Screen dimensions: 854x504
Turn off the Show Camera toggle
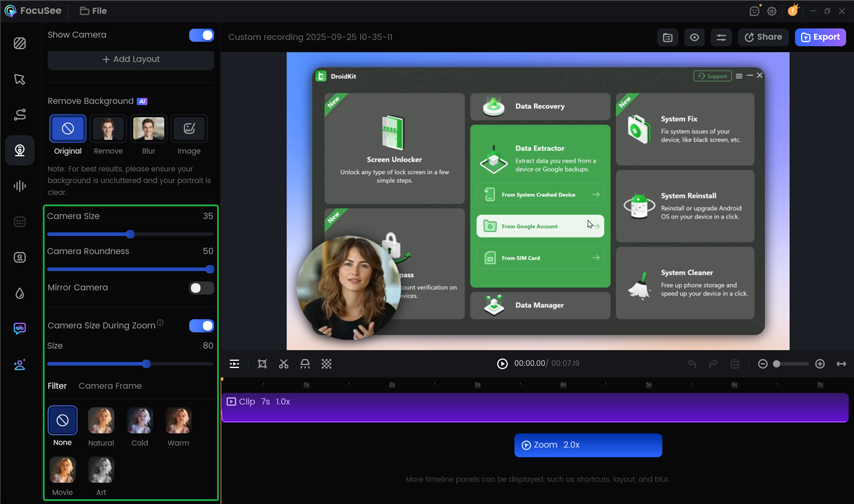[x=202, y=35]
